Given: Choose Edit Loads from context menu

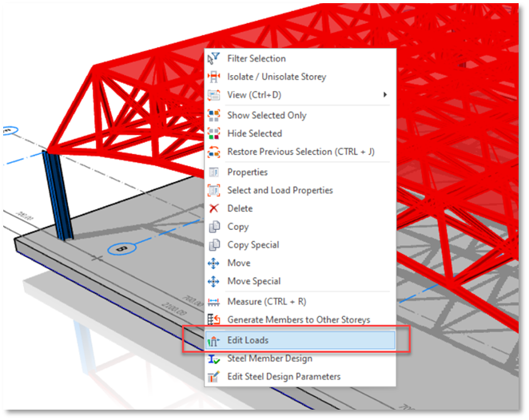Looking at the screenshot, I should (248, 340).
